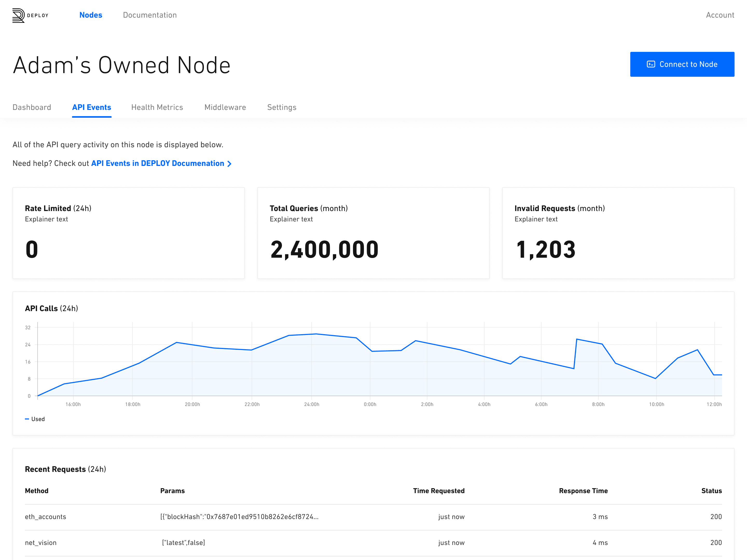
Task: Click the terminal icon in Connect to Node
Action: click(x=651, y=64)
